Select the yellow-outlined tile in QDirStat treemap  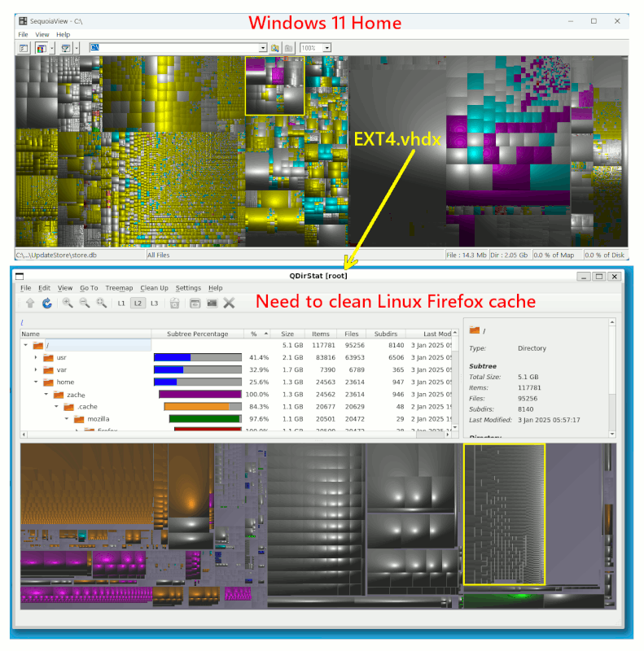[504, 514]
